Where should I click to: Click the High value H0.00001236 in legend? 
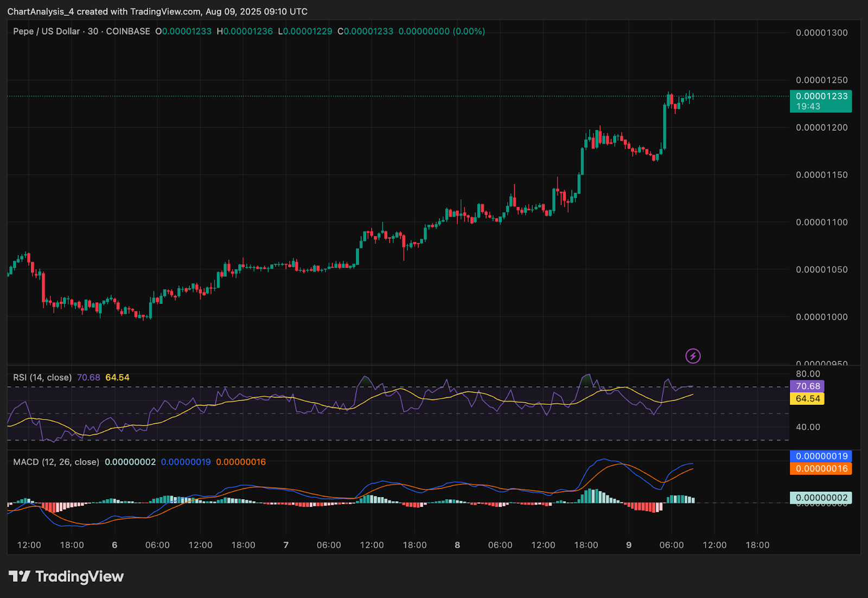(245, 31)
